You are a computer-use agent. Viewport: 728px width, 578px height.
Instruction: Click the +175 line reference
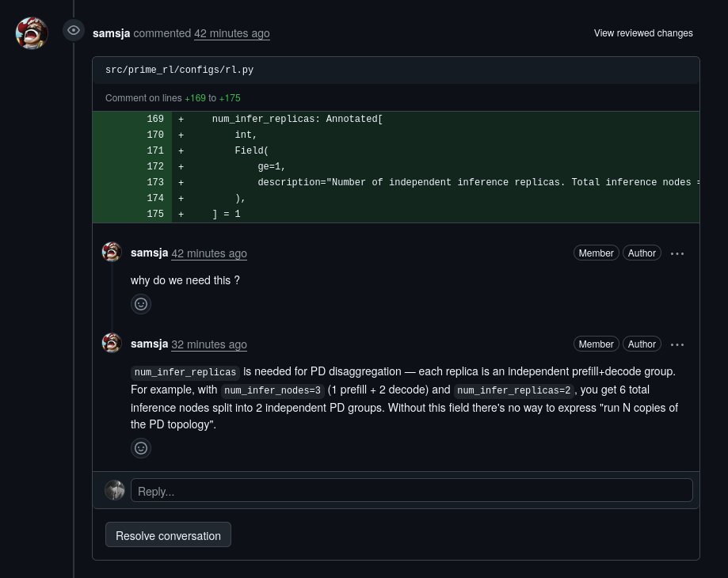(x=230, y=98)
